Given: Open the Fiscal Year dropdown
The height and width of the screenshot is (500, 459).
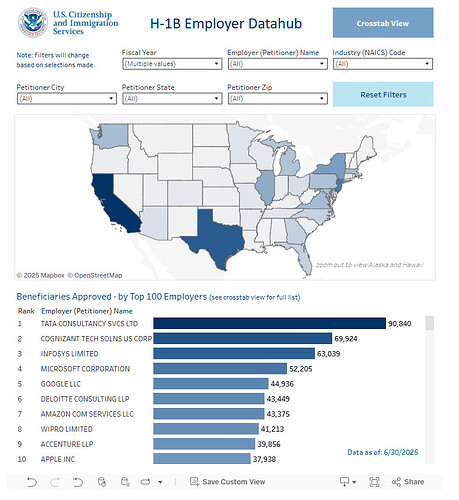Looking at the screenshot, I should (172, 64).
